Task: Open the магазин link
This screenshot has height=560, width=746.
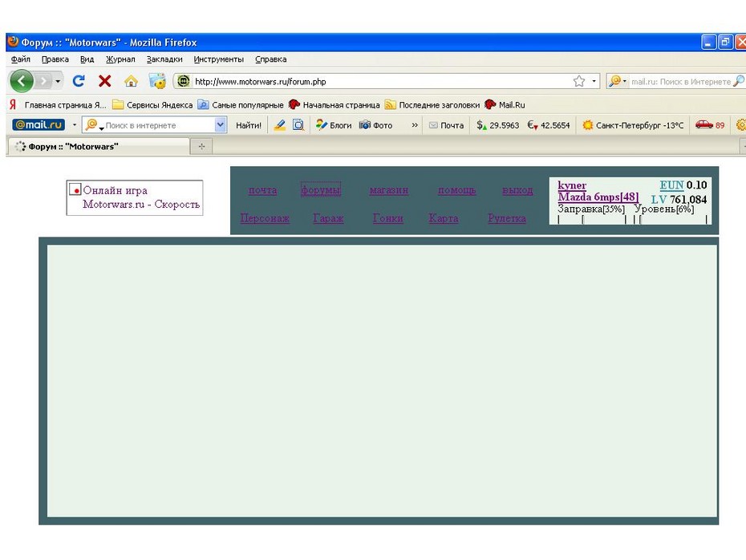Action: 389,190
